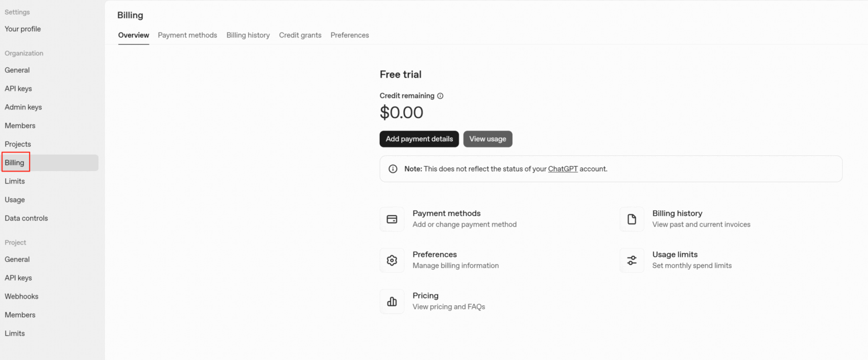Viewport: 868px width, 360px height.
Task: Click the Usage limits sliders icon
Action: [x=632, y=260]
